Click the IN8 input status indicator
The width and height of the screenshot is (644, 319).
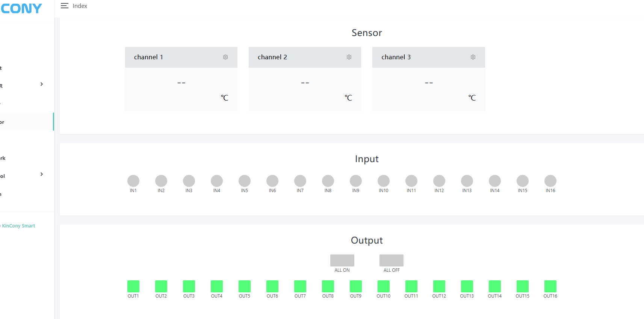click(x=328, y=181)
